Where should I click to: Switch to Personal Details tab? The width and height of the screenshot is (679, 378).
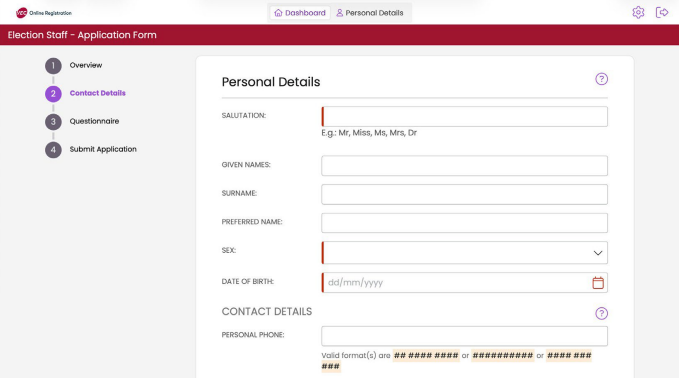click(370, 13)
